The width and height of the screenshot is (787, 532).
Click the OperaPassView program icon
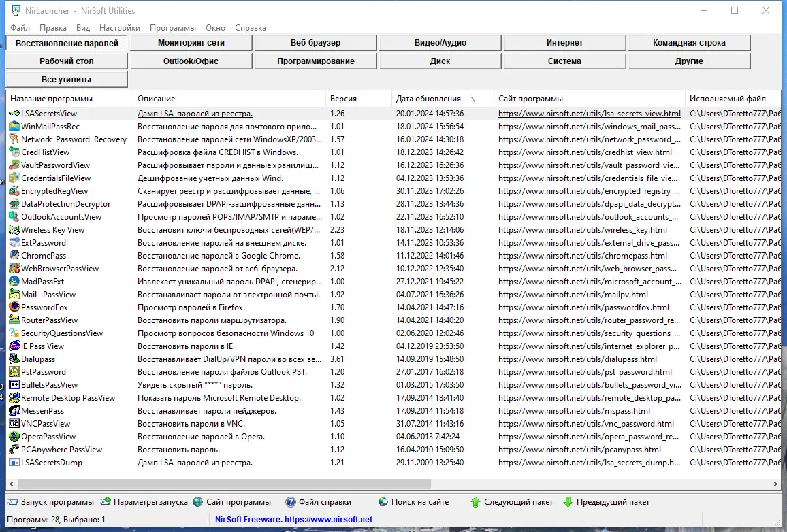coord(14,436)
